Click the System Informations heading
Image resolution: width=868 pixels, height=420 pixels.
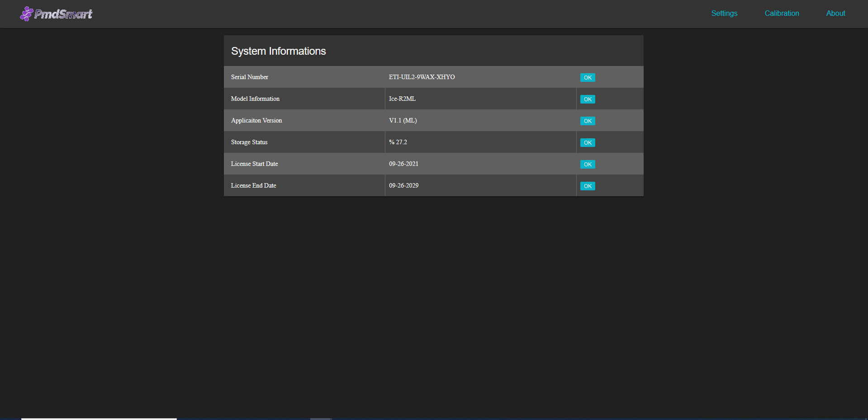[278, 51]
